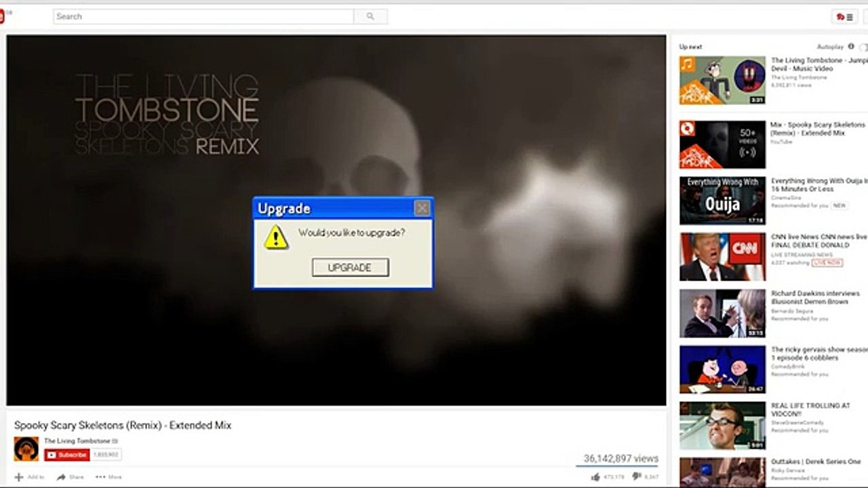Dislike the video with thumbs down

[635, 477]
